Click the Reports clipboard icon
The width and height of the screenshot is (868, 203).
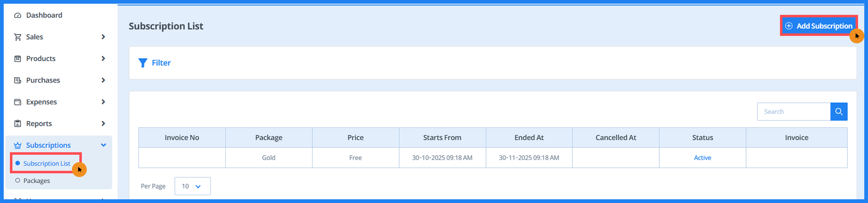[x=17, y=124]
